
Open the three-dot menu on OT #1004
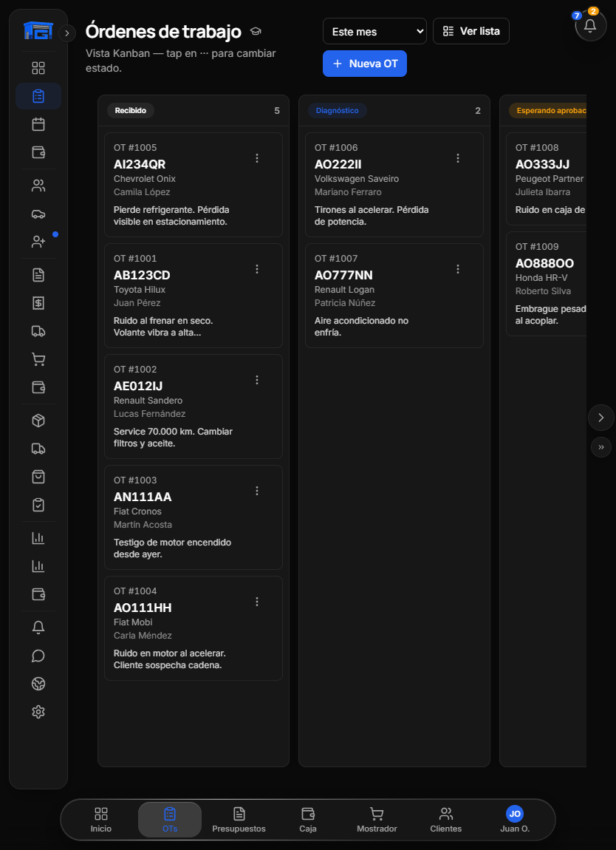click(x=257, y=602)
